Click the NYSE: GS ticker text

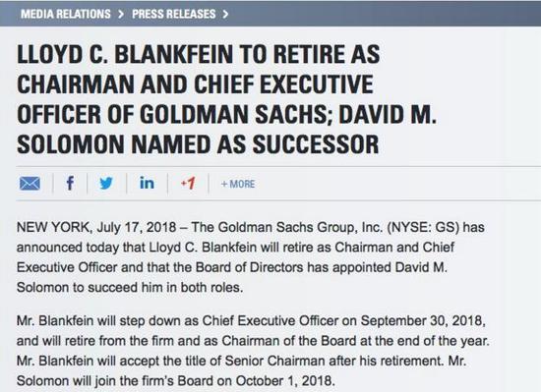(x=423, y=227)
